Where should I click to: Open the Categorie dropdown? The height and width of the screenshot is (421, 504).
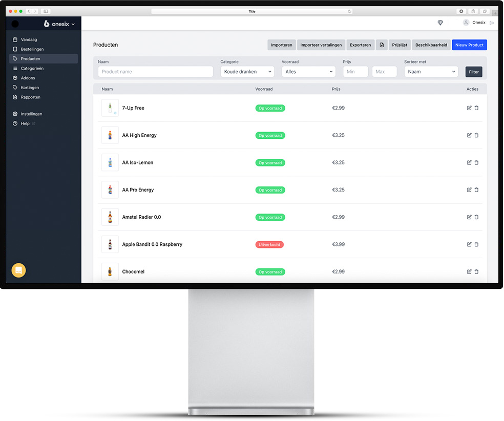click(x=247, y=72)
